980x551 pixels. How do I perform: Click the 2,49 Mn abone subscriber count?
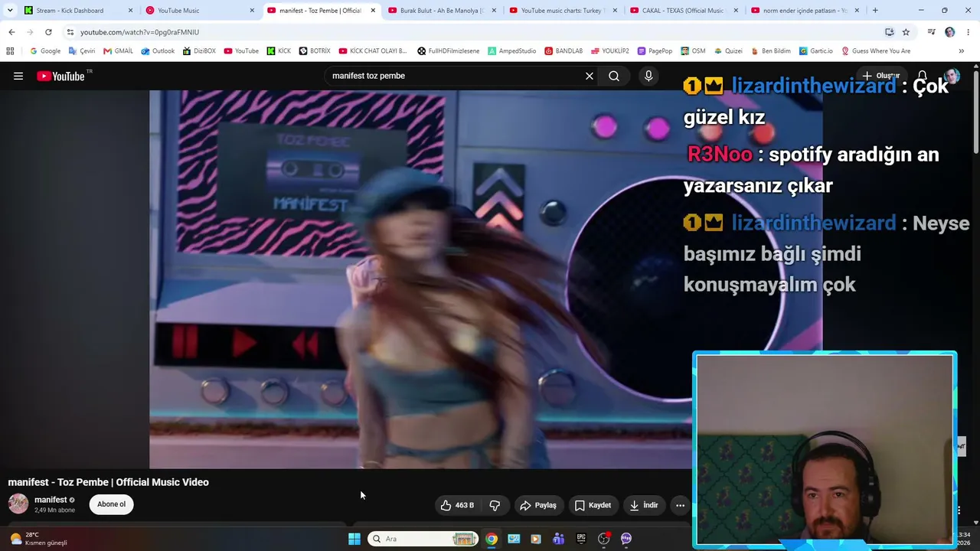click(54, 510)
